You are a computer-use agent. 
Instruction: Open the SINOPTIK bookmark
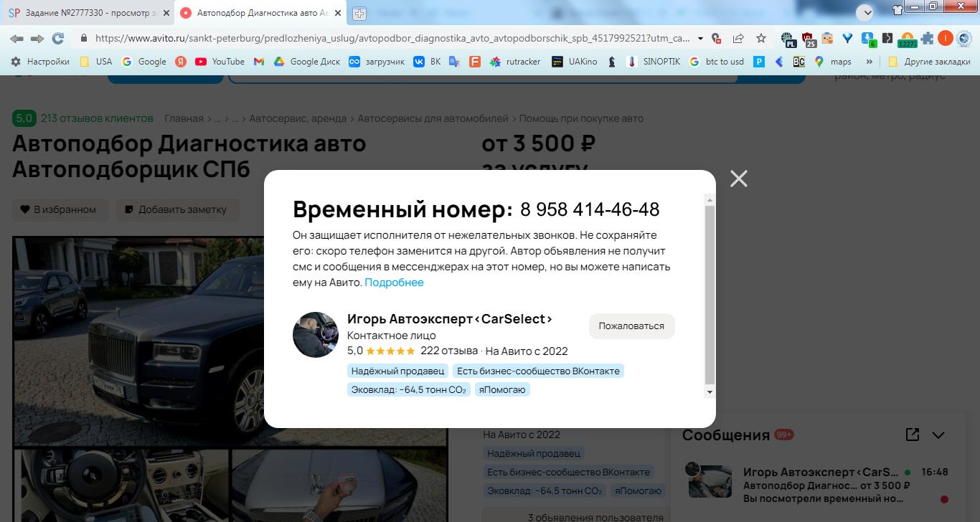coord(653,62)
